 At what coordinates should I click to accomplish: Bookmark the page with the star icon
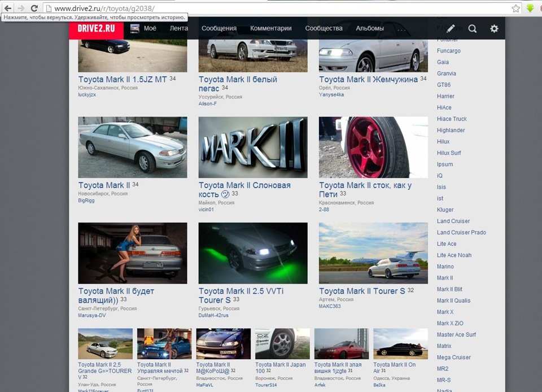pos(515,8)
